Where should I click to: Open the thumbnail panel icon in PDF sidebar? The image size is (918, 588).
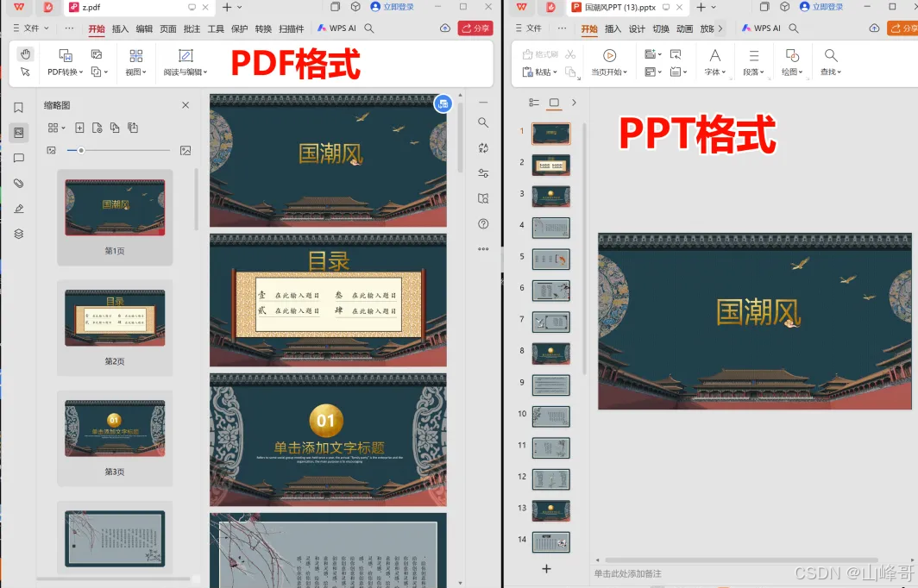tap(19, 133)
